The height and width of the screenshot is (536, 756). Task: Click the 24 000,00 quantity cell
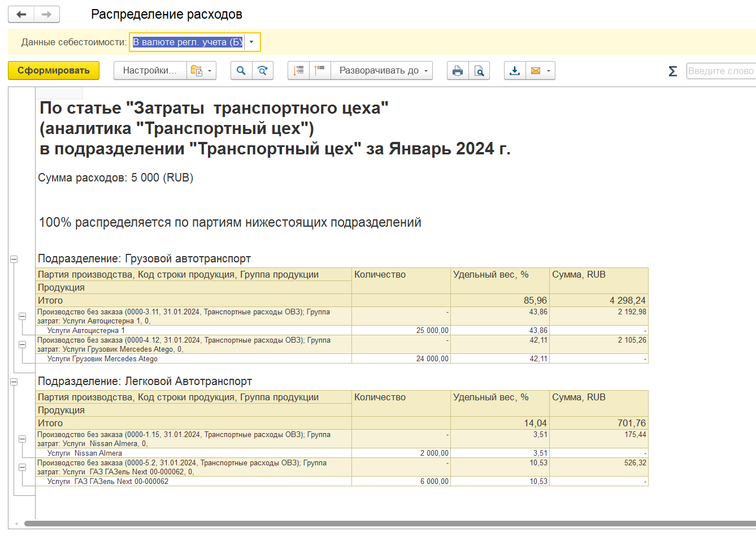pos(401,358)
